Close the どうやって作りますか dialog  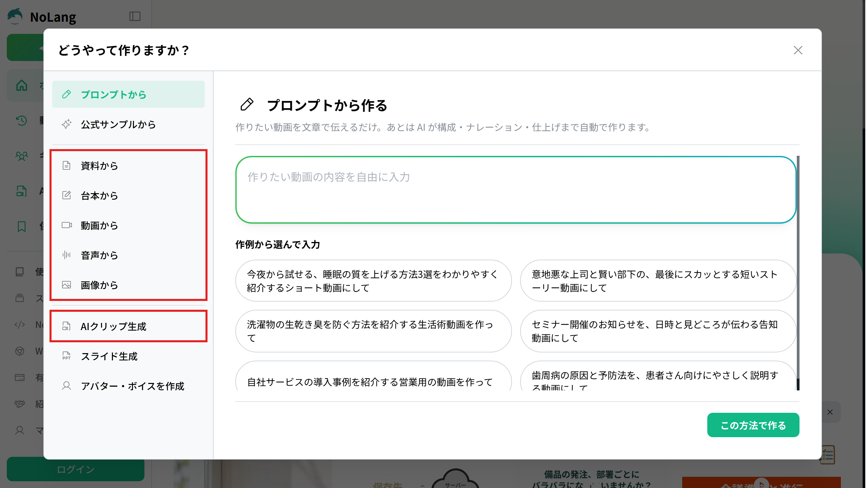pyautogui.click(x=798, y=50)
